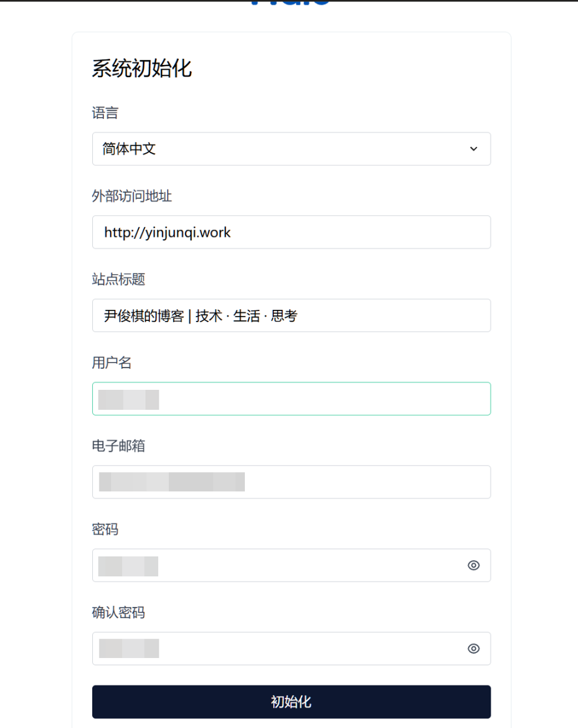The width and height of the screenshot is (578, 728).
Task: Submit the form with the 初始化 button
Action: [291, 702]
